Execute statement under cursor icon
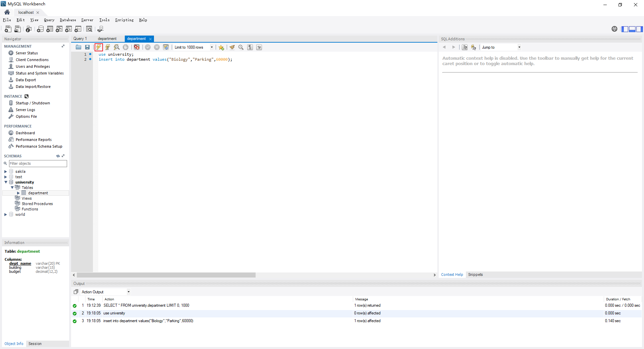The image size is (644, 349). point(108,47)
